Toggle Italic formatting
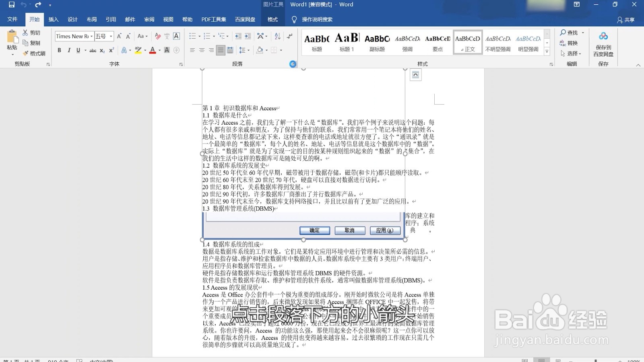Image resolution: width=644 pixels, height=362 pixels. [69, 50]
